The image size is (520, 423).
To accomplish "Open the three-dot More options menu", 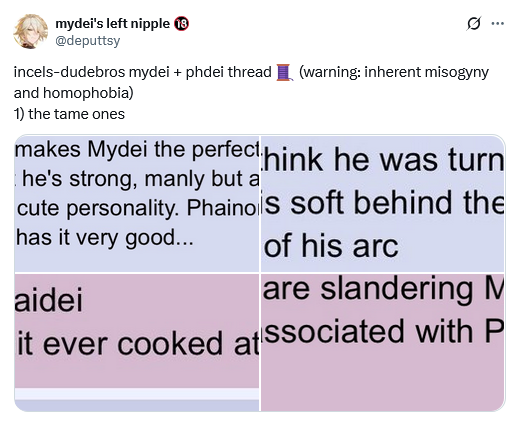I will click(x=498, y=23).
